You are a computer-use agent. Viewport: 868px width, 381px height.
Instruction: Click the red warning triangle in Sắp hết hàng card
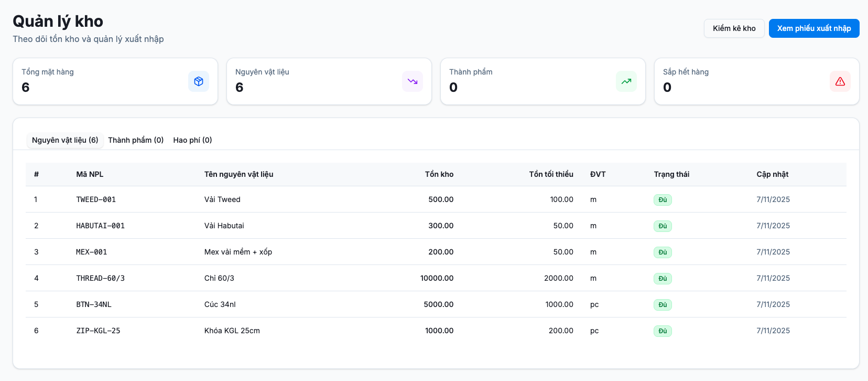840,81
